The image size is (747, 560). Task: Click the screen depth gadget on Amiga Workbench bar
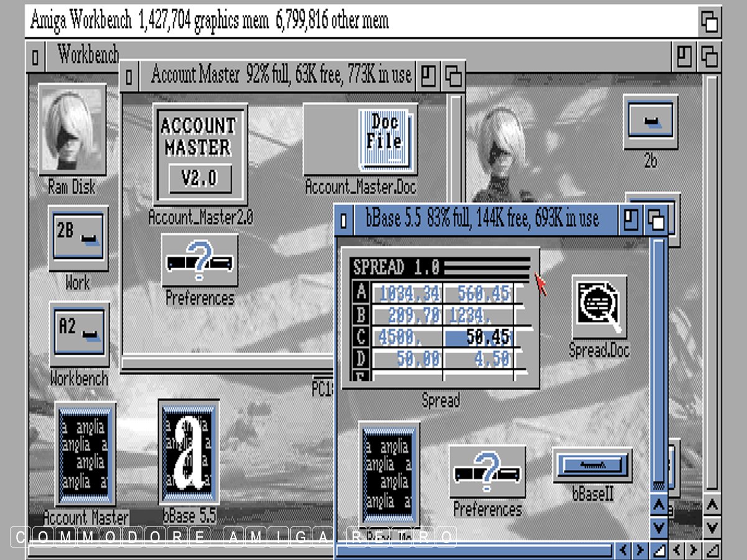point(709,23)
